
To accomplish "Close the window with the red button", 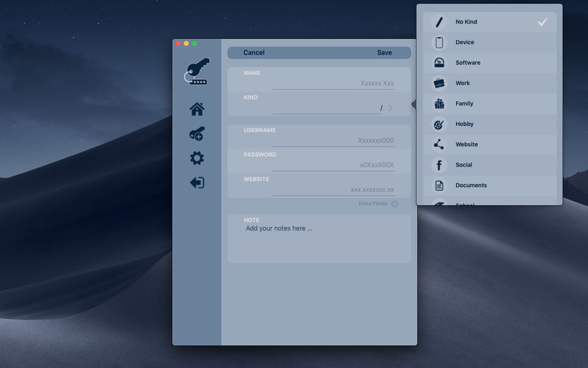I will pyautogui.click(x=178, y=43).
